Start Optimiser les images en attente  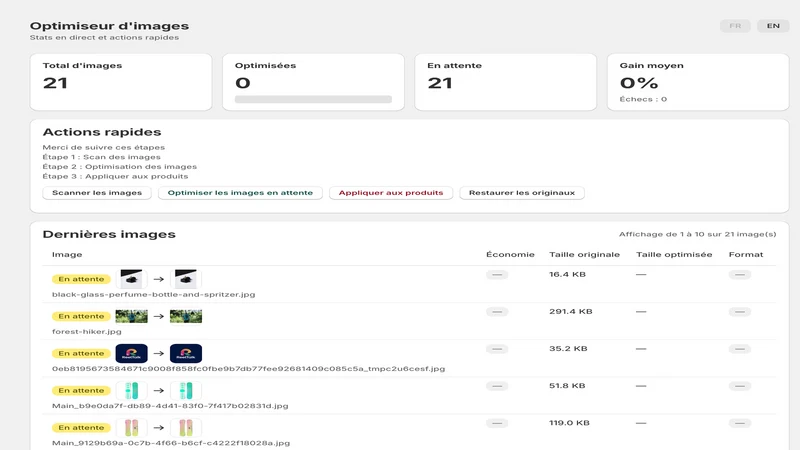(240, 193)
